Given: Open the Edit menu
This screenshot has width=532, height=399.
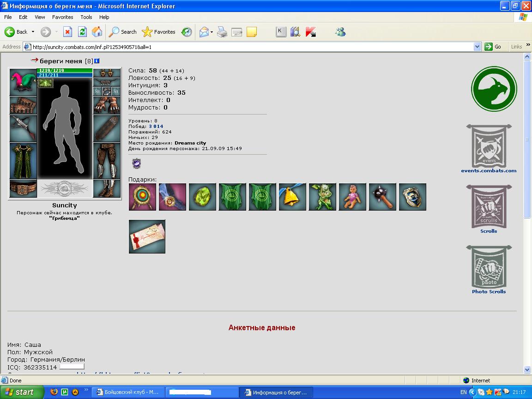Looking at the screenshot, I should pos(23,17).
